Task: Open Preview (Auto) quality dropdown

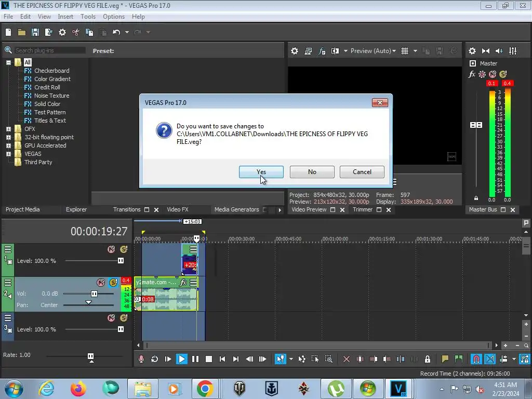Action: click(x=373, y=51)
